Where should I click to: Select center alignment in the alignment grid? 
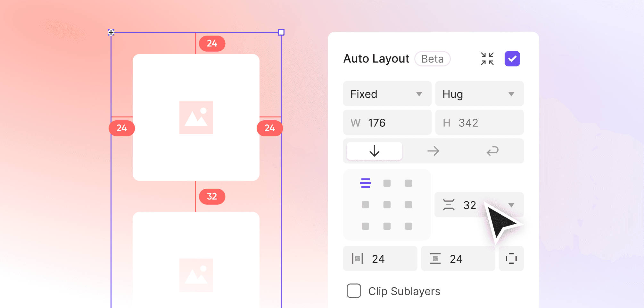coord(387,205)
